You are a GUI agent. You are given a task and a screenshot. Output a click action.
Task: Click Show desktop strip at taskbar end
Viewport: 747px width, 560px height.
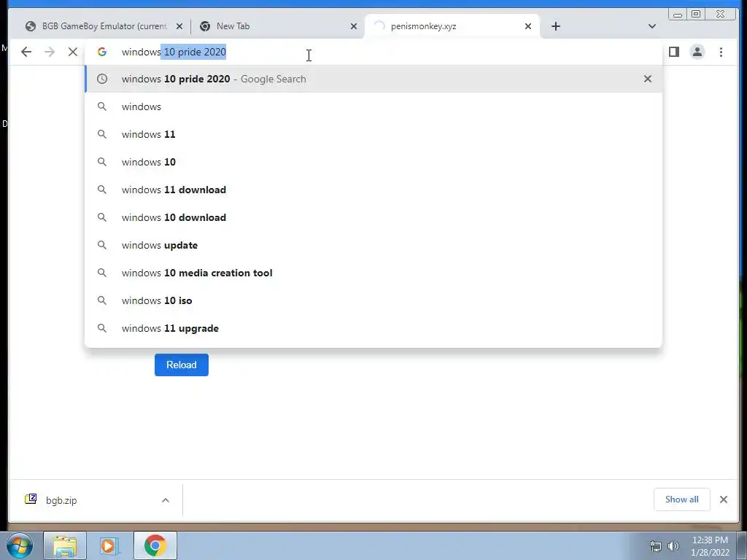[x=742, y=545]
